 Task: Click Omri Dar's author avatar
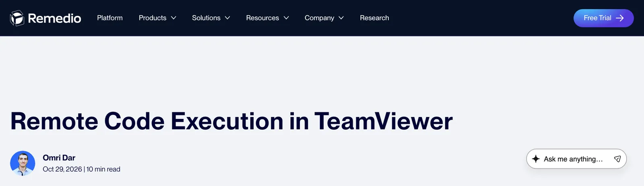(x=23, y=164)
